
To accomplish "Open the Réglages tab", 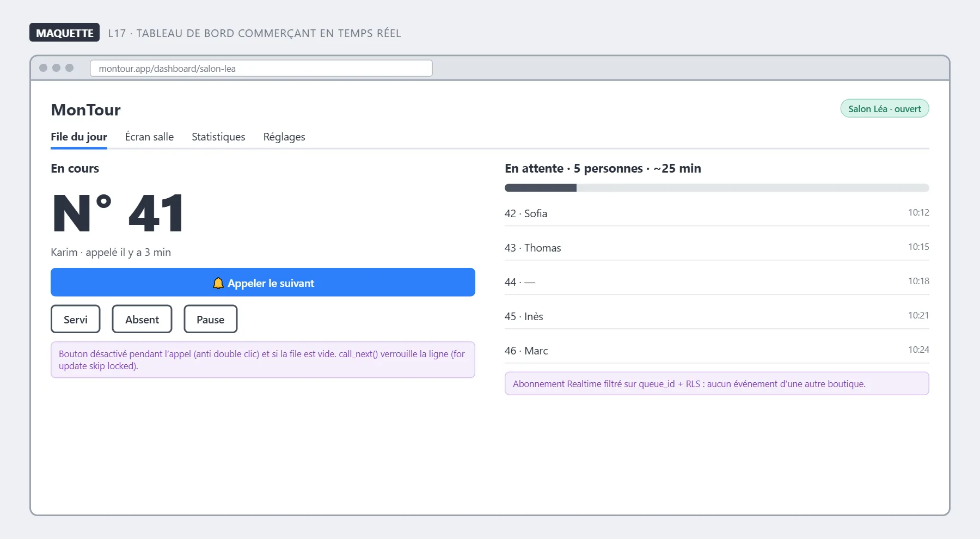I will coord(284,137).
